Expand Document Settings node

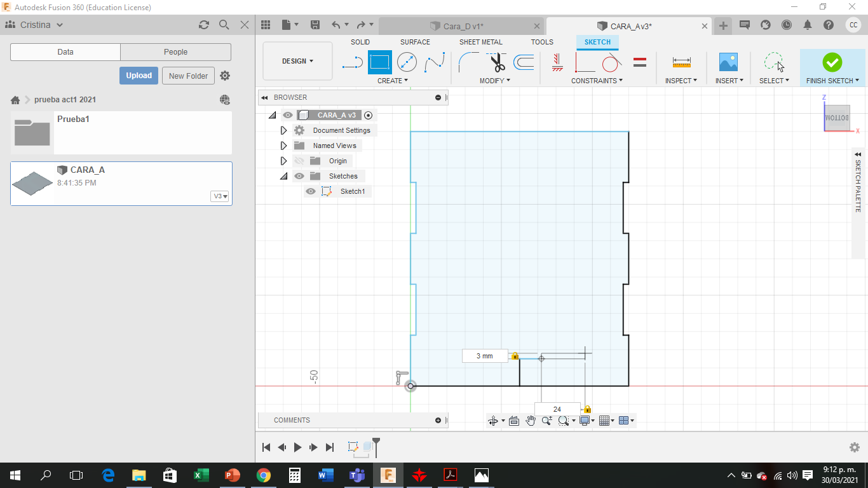(x=283, y=130)
